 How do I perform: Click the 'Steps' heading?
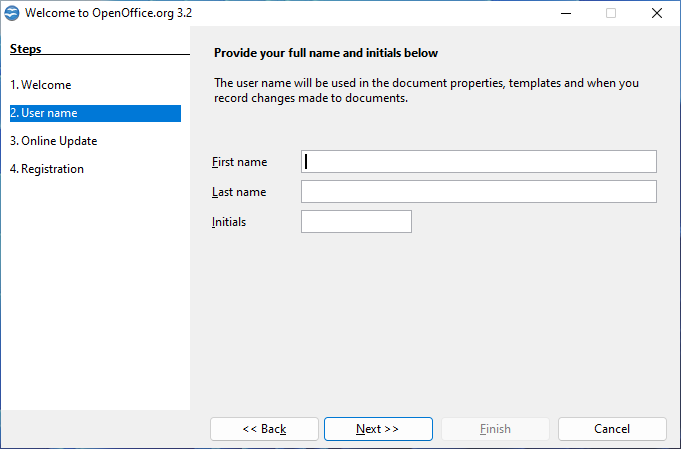click(26, 49)
